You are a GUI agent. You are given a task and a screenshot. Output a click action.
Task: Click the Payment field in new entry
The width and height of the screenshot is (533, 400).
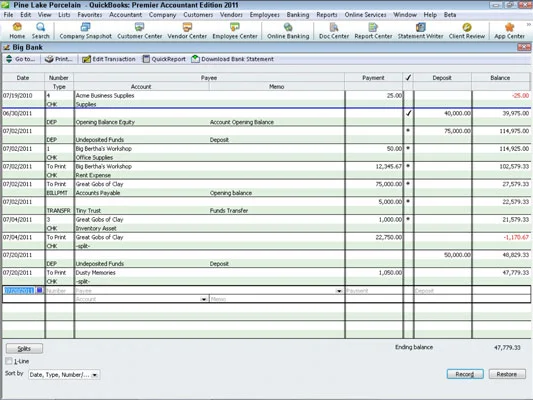[374, 291]
